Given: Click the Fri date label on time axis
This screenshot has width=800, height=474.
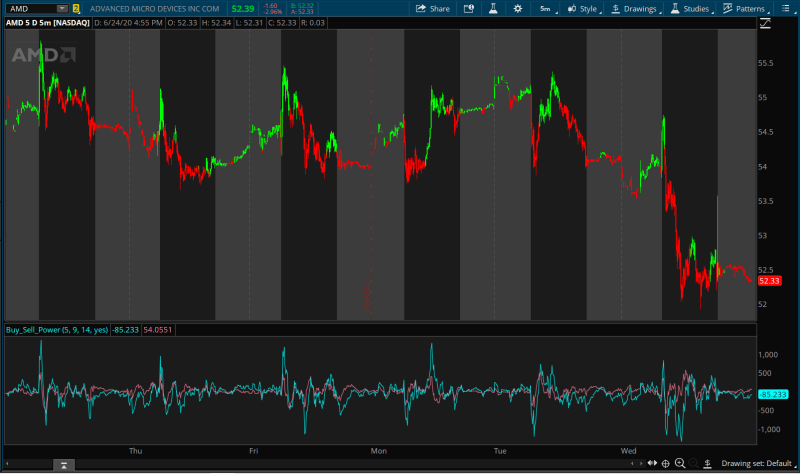Looking at the screenshot, I should [x=254, y=451].
